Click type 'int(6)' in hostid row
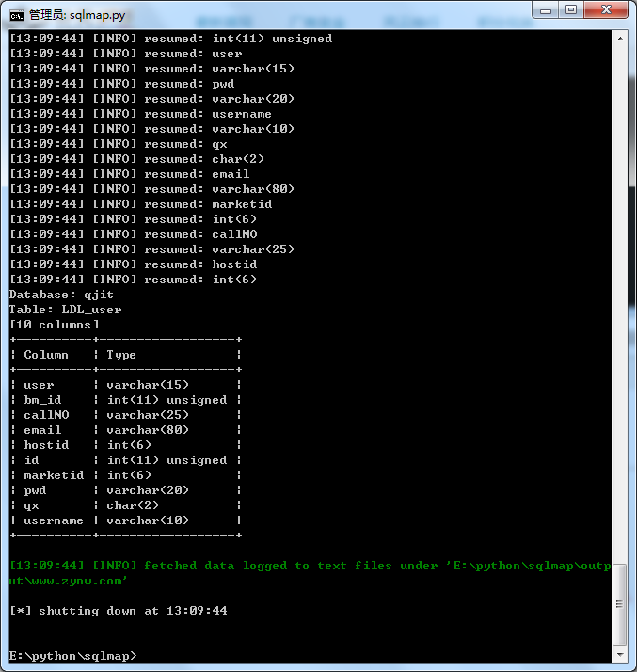637x672 pixels. 129,445
